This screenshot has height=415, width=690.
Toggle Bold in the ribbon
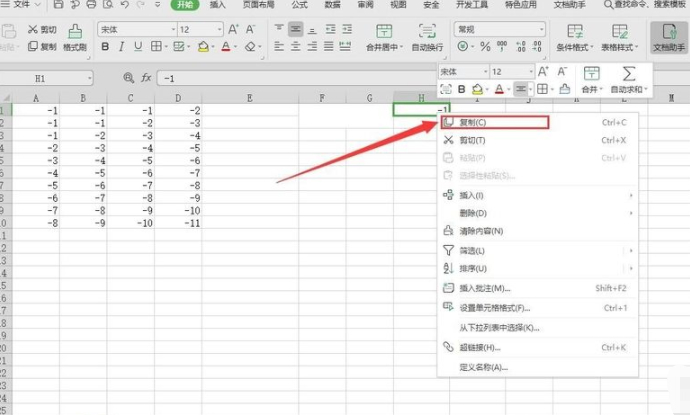tap(105, 46)
